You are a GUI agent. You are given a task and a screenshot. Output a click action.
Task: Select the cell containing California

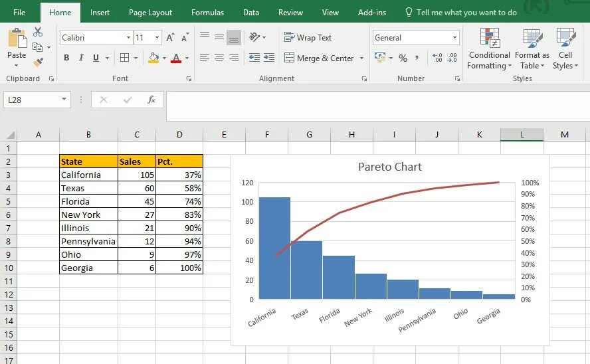tap(88, 175)
